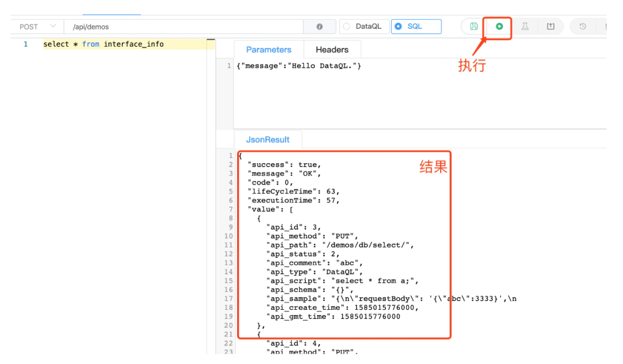Click the info icon beside the API path
The image size is (623, 364).
(320, 27)
